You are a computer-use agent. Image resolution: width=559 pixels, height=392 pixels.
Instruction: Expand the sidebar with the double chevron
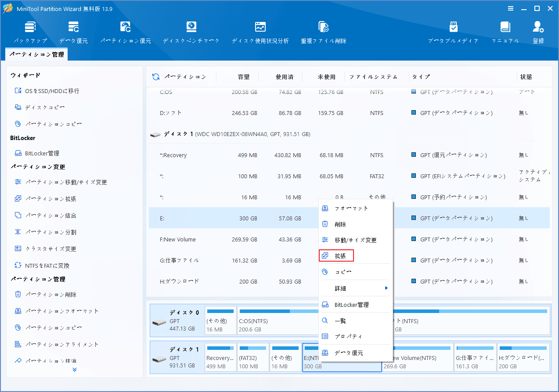(x=75, y=370)
